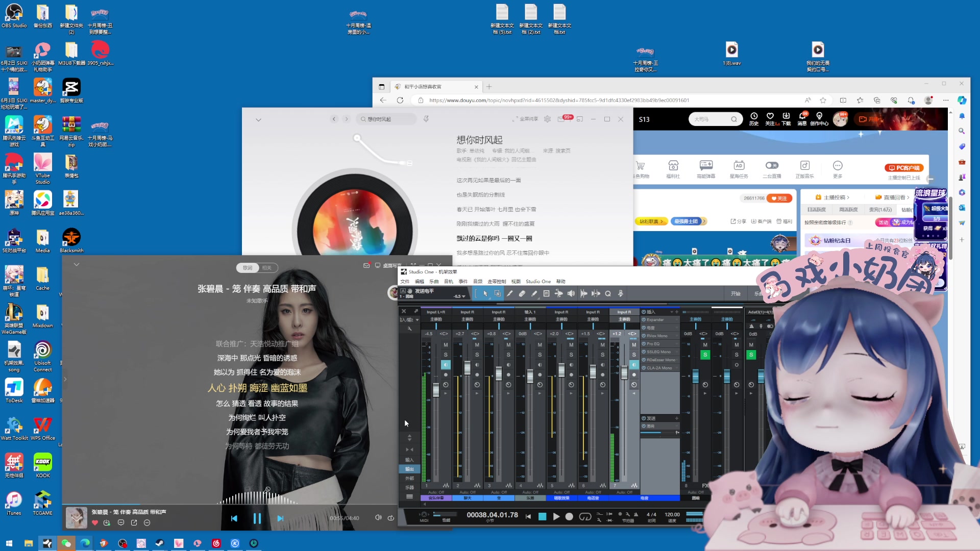Click the Record button in Studio One transport
Viewport: 980px width, 551px height.
pos(569,517)
